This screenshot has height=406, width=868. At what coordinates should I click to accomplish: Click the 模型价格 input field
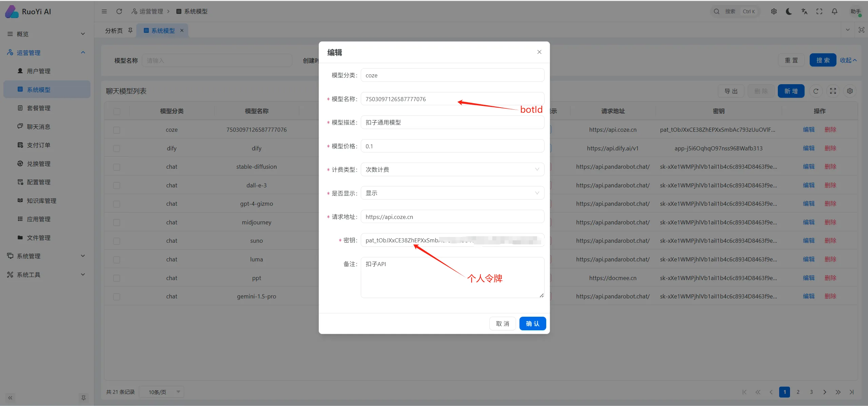coord(452,146)
